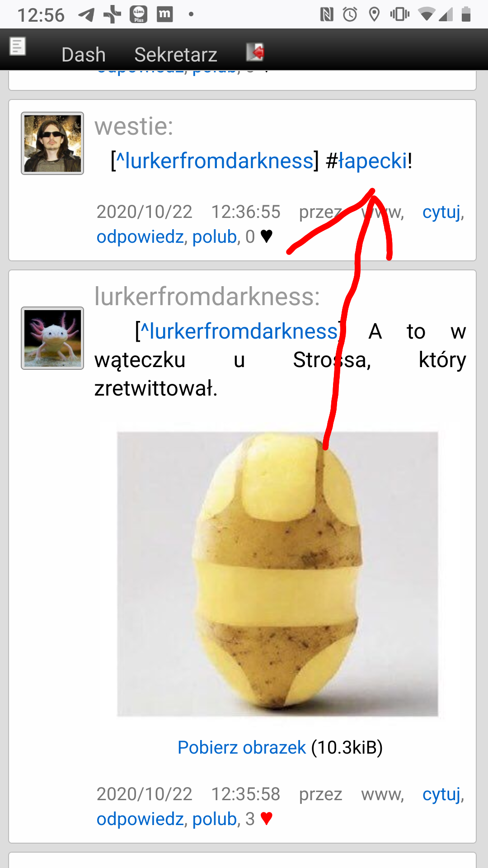Click polub on westie's post
This screenshot has width=488, height=868.
tap(215, 236)
